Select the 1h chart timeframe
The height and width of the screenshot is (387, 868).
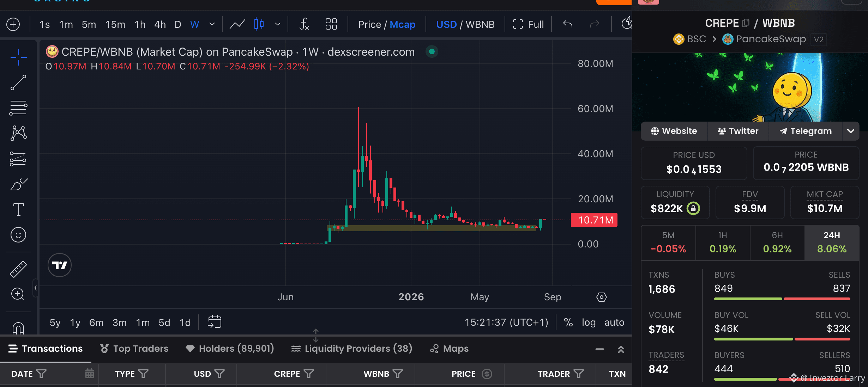pyautogui.click(x=140, y=24)
